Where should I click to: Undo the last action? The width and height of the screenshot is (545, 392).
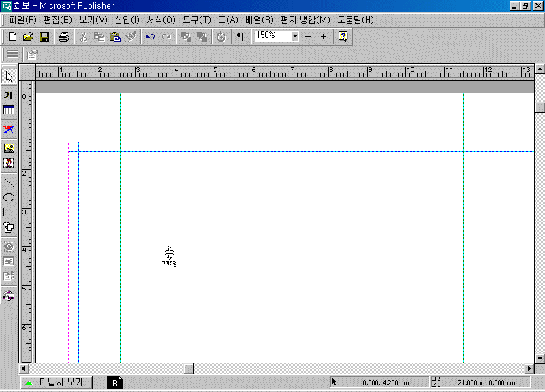click(x=151, y=37)
